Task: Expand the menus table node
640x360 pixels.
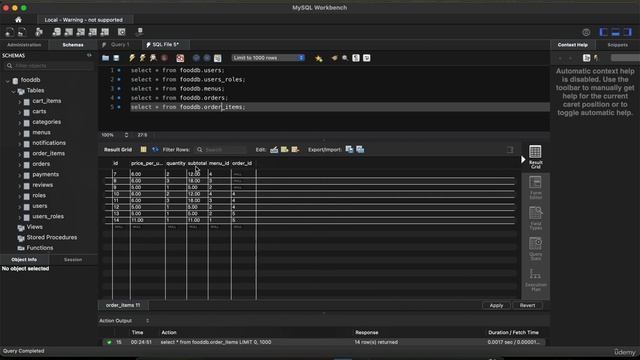Action: tap(20, 133)
